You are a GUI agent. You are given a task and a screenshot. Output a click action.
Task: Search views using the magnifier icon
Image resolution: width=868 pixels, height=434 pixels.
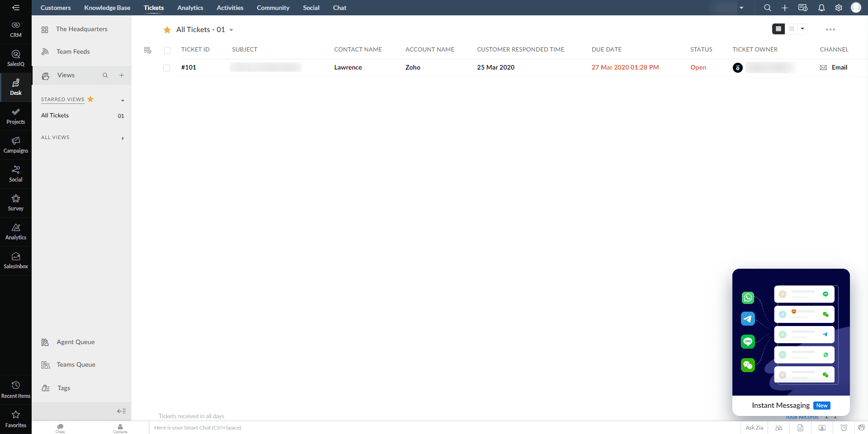pyautogui.click(x=105, y=75)
